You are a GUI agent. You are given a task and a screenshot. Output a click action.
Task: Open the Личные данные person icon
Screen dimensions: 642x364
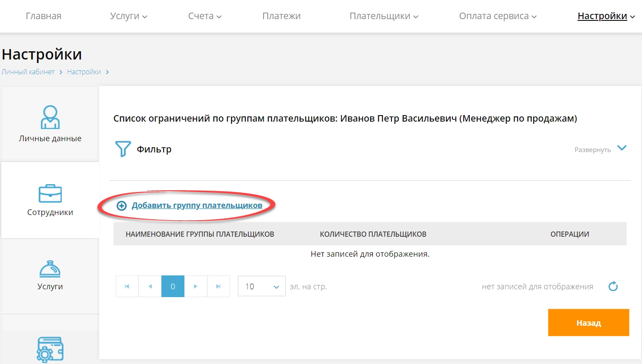click(x=50, y=117)
